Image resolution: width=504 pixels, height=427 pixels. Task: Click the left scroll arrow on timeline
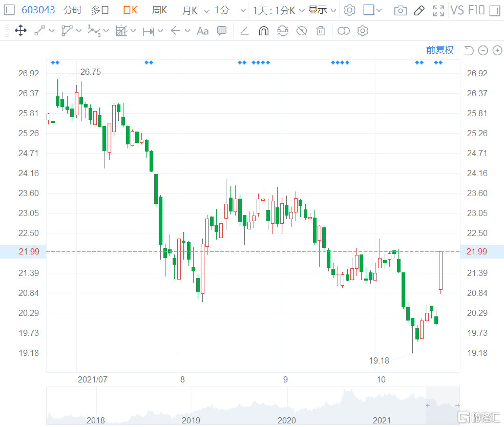pyautogui.click(x=428, y=406)
